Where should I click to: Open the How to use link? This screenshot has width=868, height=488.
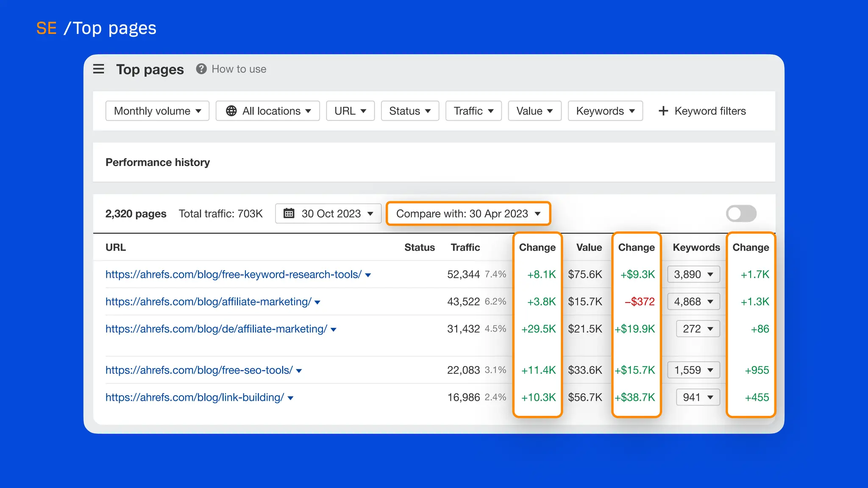(x=239, y=69)
